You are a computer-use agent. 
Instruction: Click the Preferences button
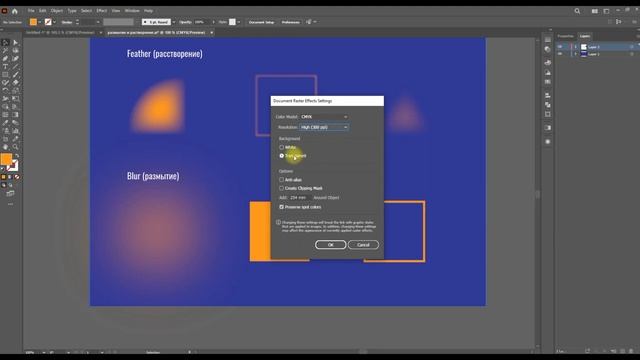(291, 22)
